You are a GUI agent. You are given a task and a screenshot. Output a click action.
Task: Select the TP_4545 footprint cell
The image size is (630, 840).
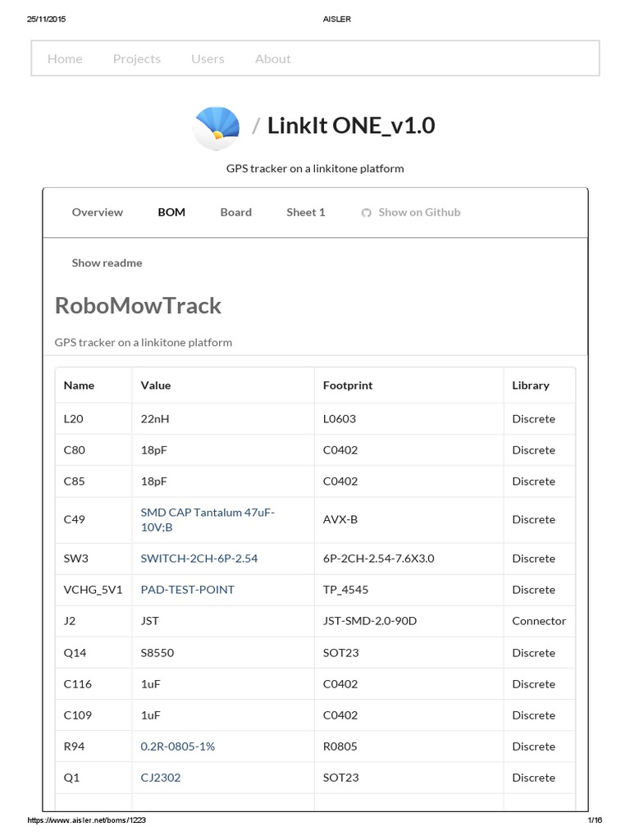[409, 590]
